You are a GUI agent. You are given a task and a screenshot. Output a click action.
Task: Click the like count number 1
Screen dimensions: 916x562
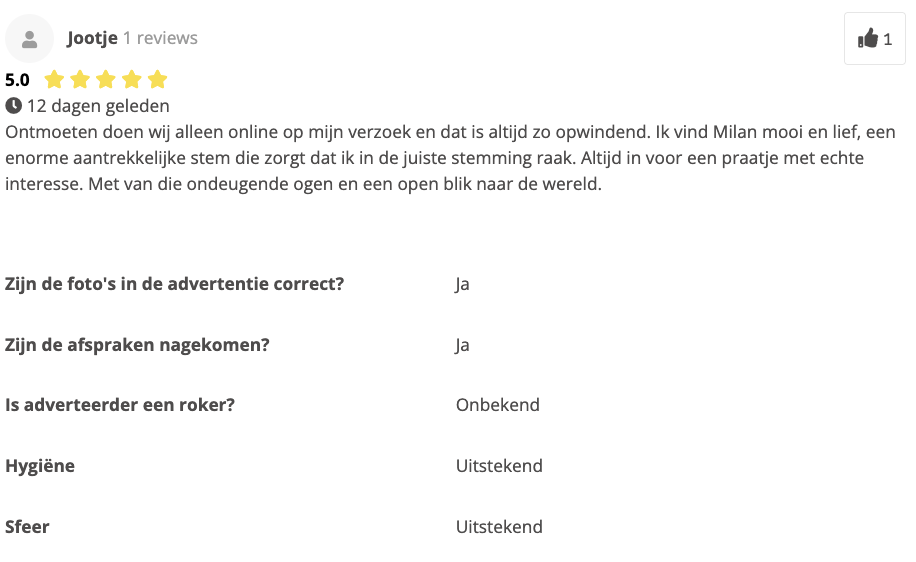(888, 39)
